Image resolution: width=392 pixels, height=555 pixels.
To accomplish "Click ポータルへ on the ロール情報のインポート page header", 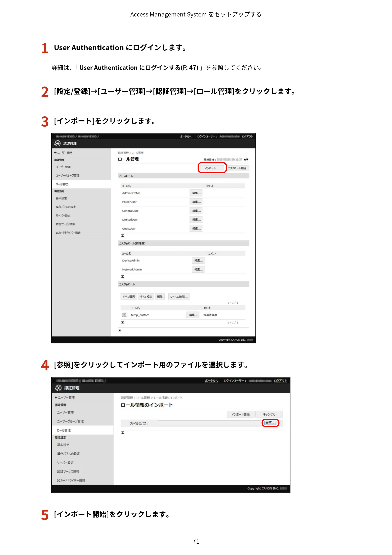I will tap(211, 381).
